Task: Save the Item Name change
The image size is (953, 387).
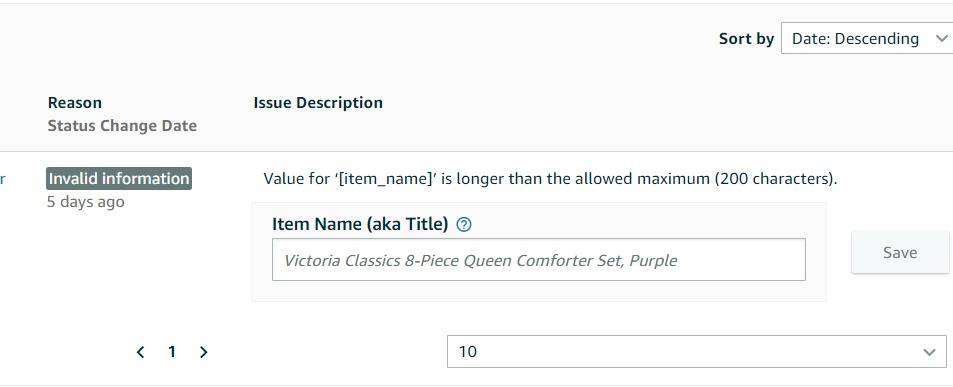Action: 900,252
